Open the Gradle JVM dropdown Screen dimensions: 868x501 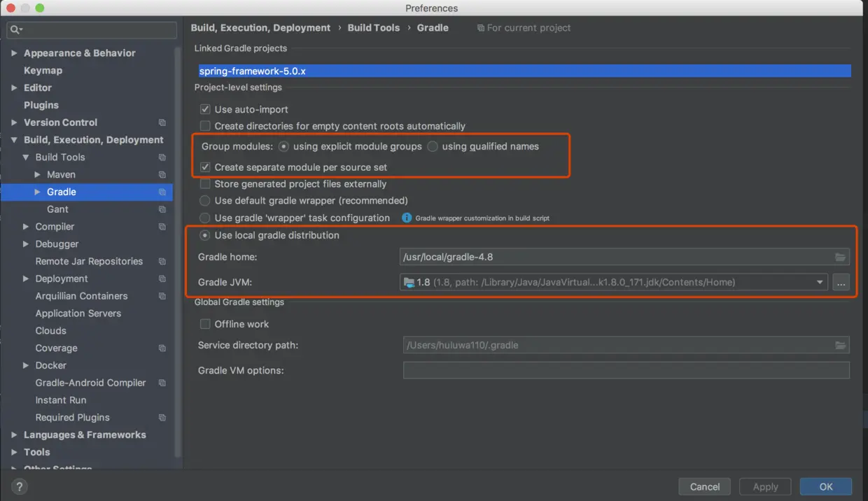820,283
